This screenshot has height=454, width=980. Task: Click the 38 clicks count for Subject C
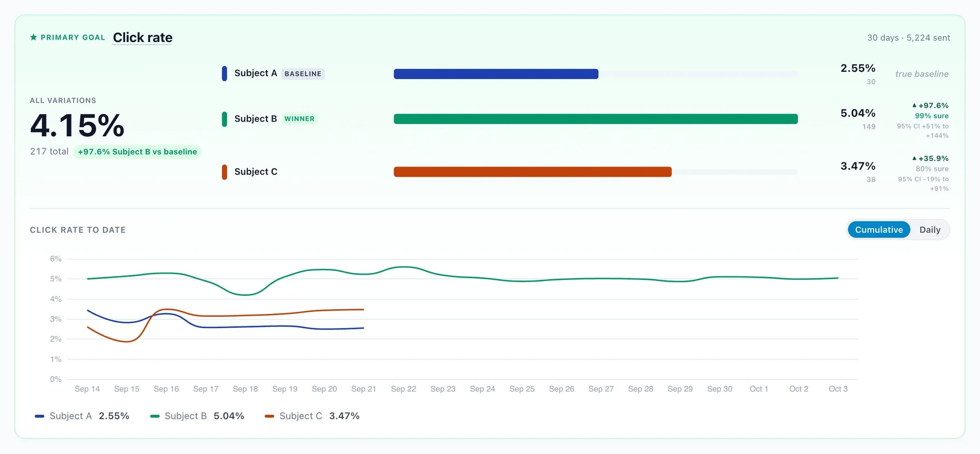tap(871, 180)
